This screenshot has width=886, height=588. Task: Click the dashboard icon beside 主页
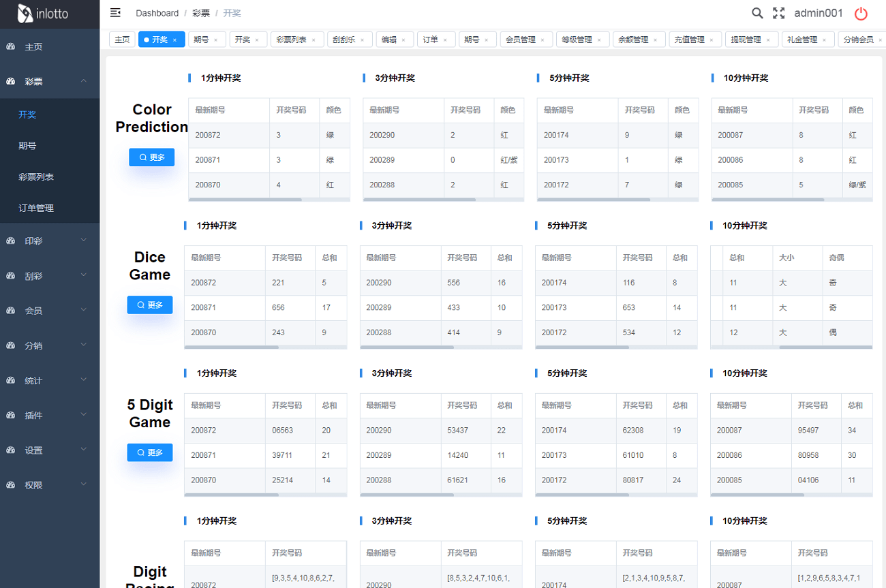point(11,46)
